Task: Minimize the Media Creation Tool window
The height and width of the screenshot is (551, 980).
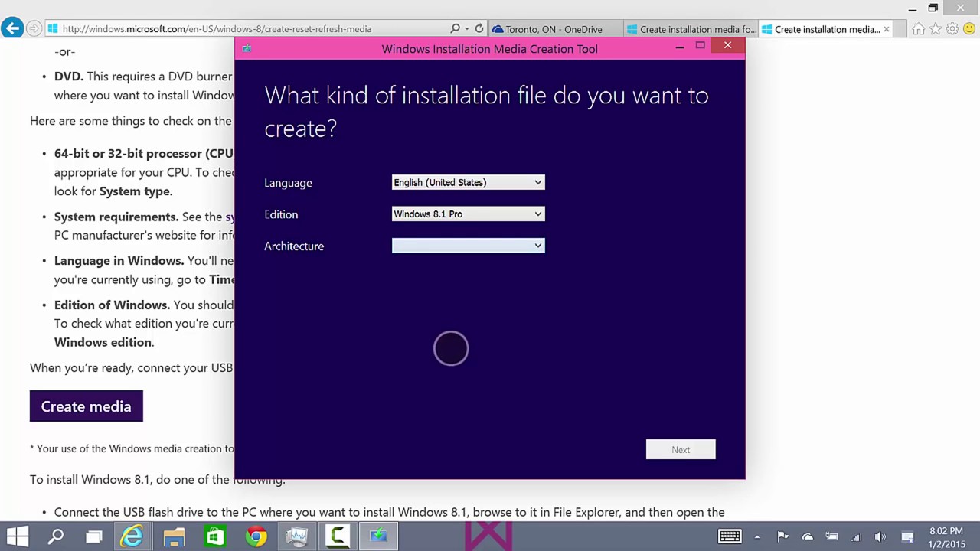Action: [679, 47]
